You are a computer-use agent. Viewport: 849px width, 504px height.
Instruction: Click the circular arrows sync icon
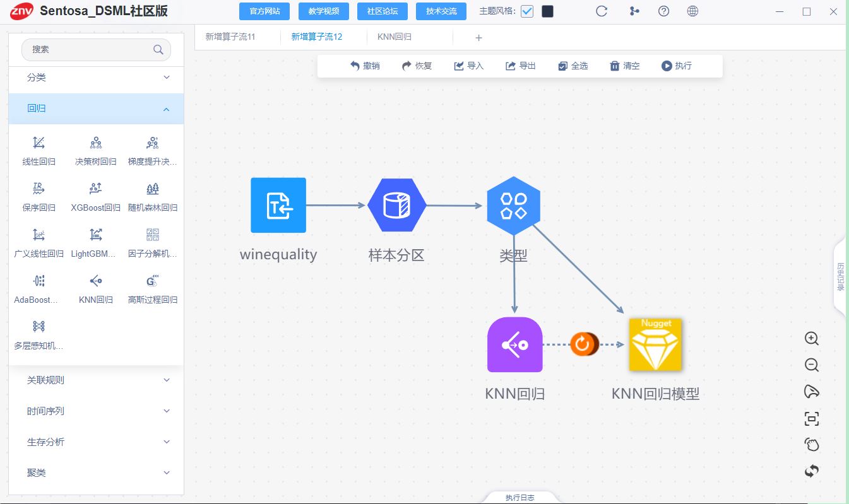point(812,471)
